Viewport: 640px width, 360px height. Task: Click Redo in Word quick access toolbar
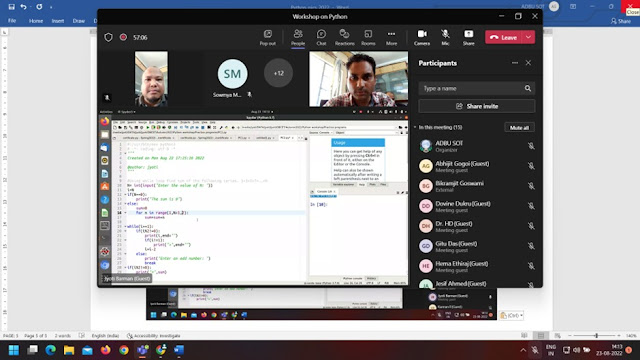[39, 7]
